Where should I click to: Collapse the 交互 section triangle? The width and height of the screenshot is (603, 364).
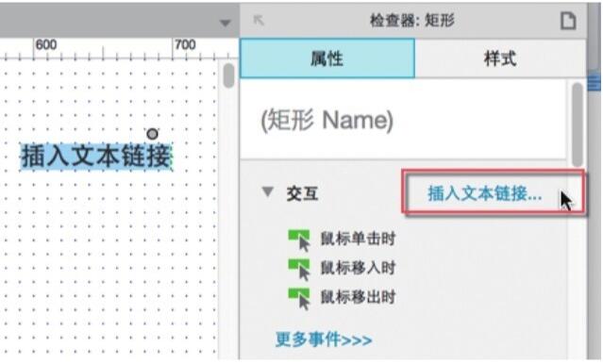268,191
